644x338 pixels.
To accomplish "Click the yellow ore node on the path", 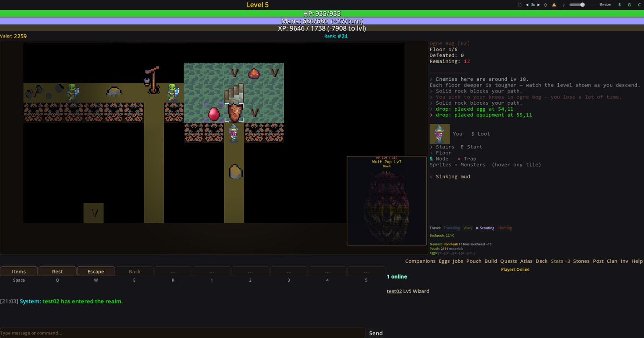I will pyautogui.click(x=235, y=172).
